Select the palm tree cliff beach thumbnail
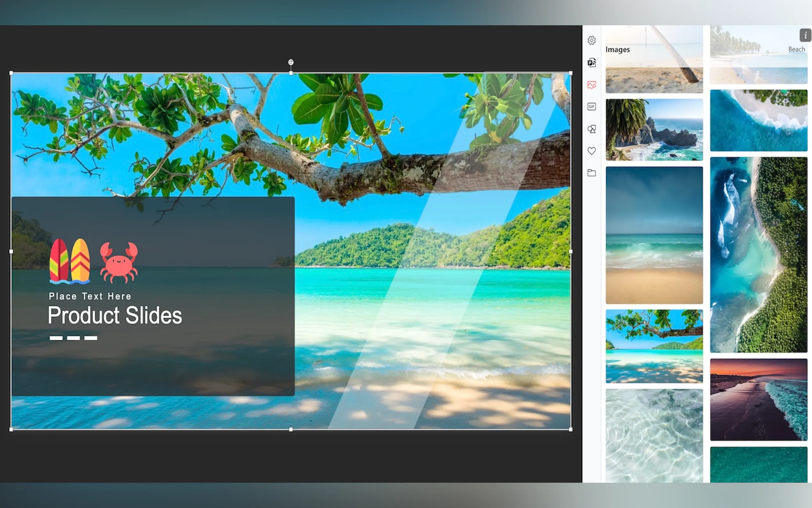 pos(654,129)
